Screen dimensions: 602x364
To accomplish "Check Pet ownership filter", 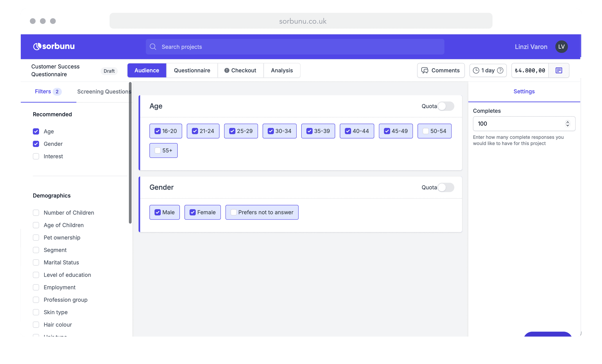I will 36,238.
